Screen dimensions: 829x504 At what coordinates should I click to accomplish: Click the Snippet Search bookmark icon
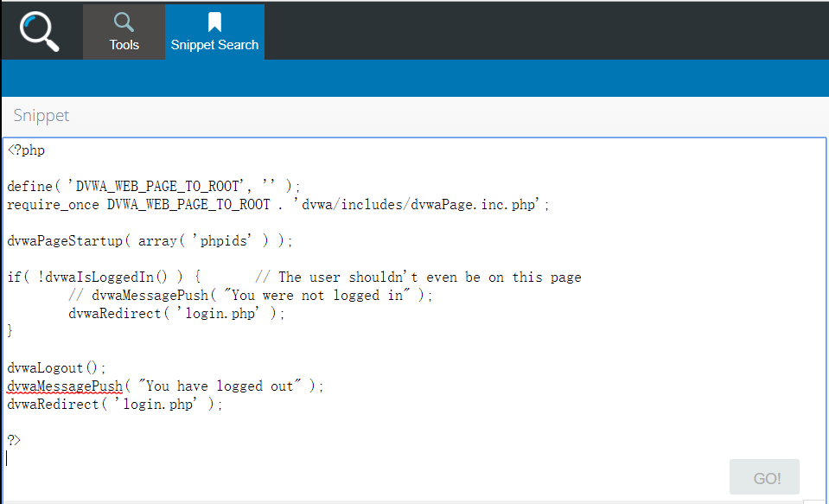pyautogui.click(x=214, y=22)
